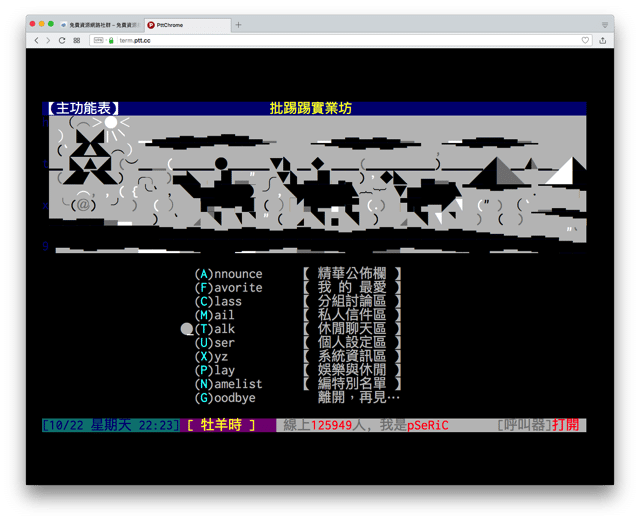This screenshot has height=522, width=640.
Task: Choose the (C)lass discussion boards entry
Action: pos(218,302)
